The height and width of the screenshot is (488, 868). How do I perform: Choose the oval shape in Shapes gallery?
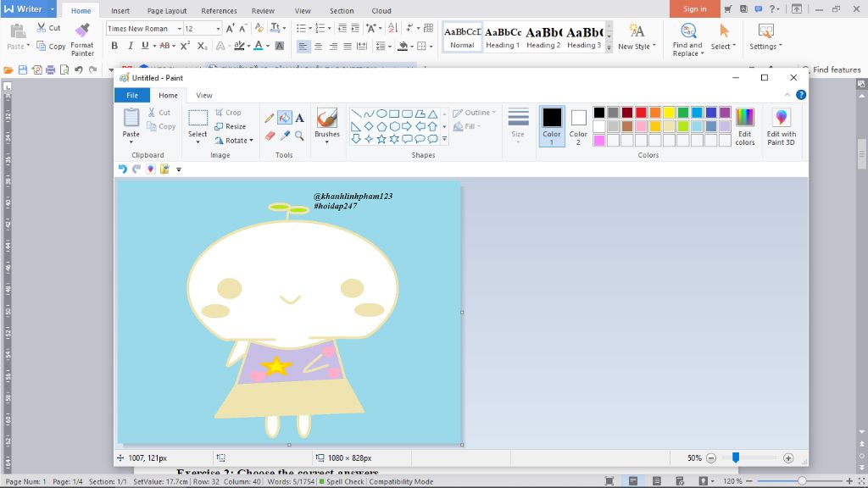coord(381,114)
